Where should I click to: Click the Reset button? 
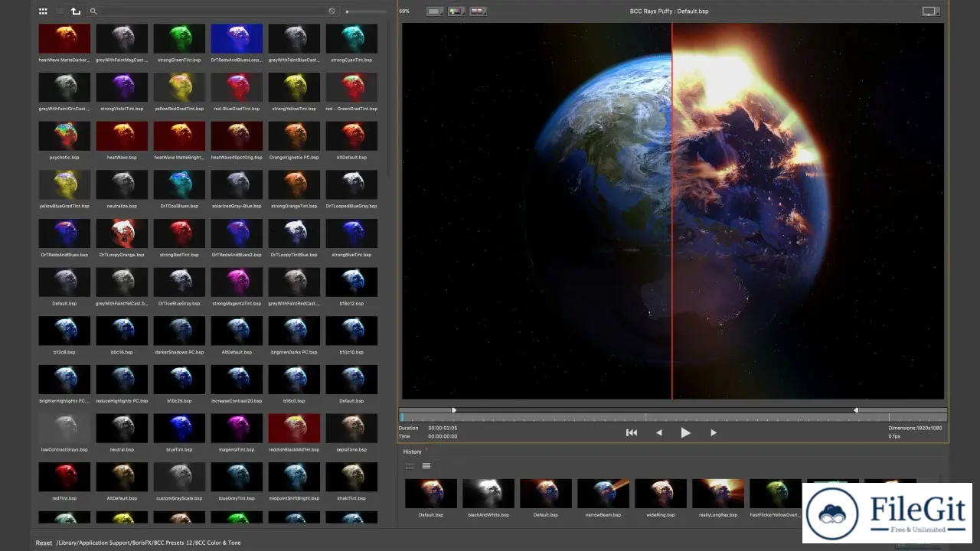pyautogui.click(x=44, y=543)
